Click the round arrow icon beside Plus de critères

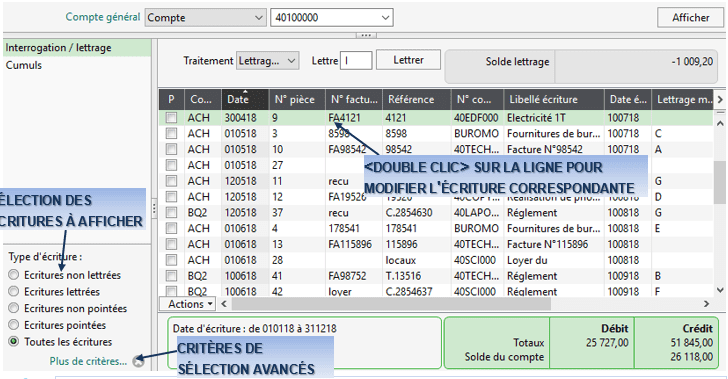pyautogui.click(x=138, y=361)
